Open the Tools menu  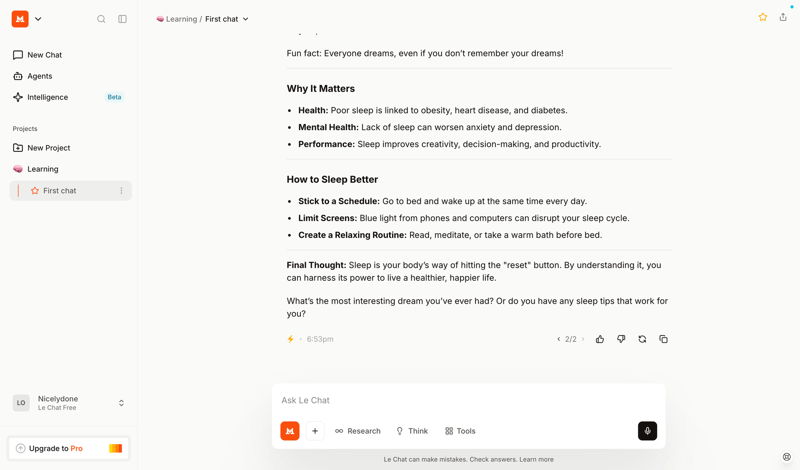tap(460, 431)
